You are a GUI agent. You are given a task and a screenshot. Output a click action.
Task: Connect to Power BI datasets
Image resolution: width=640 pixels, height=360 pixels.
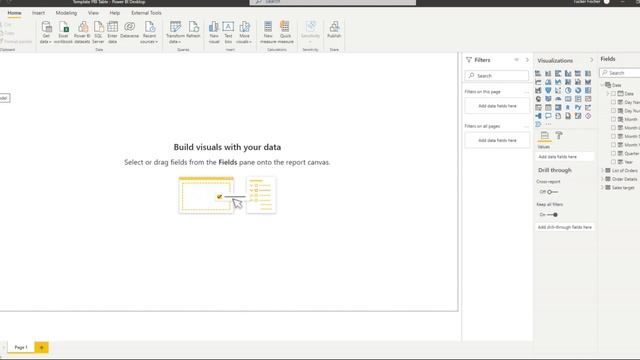click(x=82, y=33)
